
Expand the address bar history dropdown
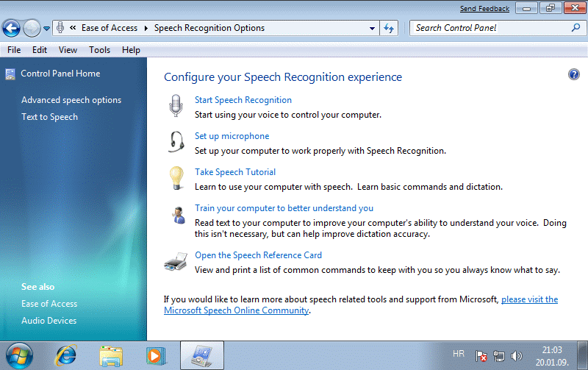372,28
